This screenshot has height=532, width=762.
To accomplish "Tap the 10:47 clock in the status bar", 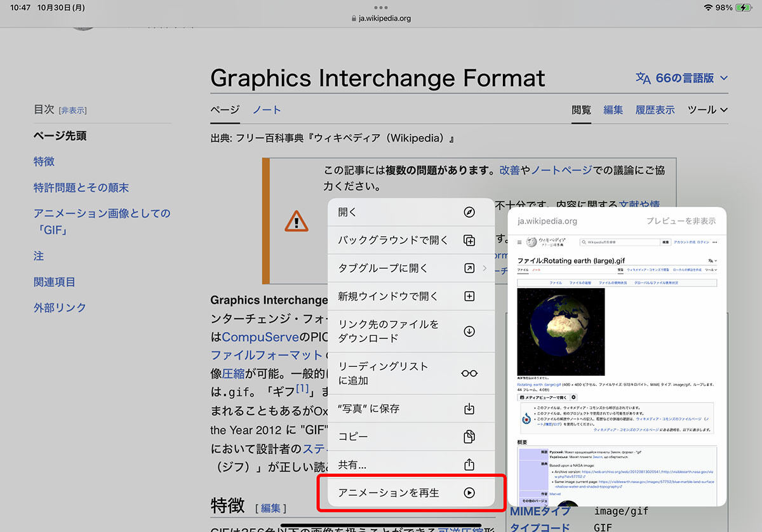I will click(20, 8).
